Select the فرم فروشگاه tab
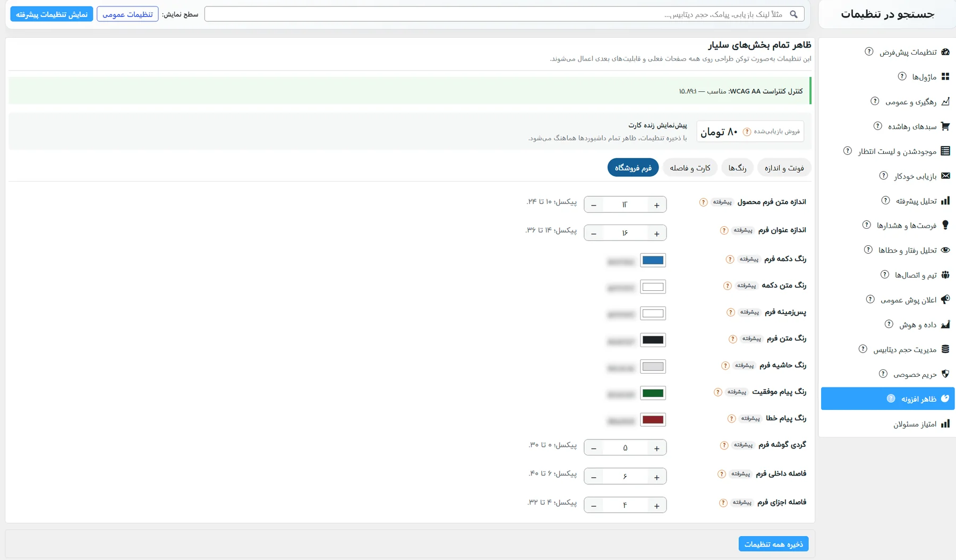 tap(633, 168)
